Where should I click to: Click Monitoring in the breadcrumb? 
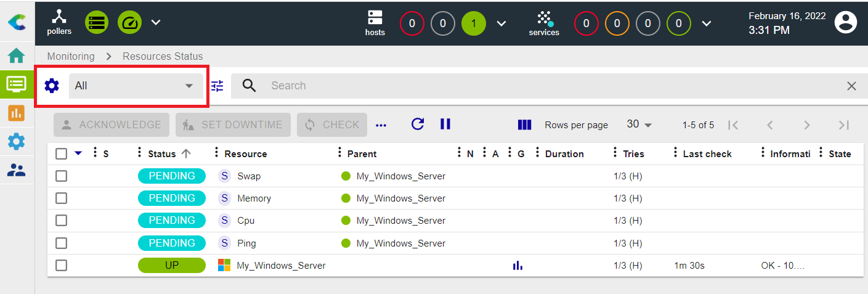[x=71, y=56]
